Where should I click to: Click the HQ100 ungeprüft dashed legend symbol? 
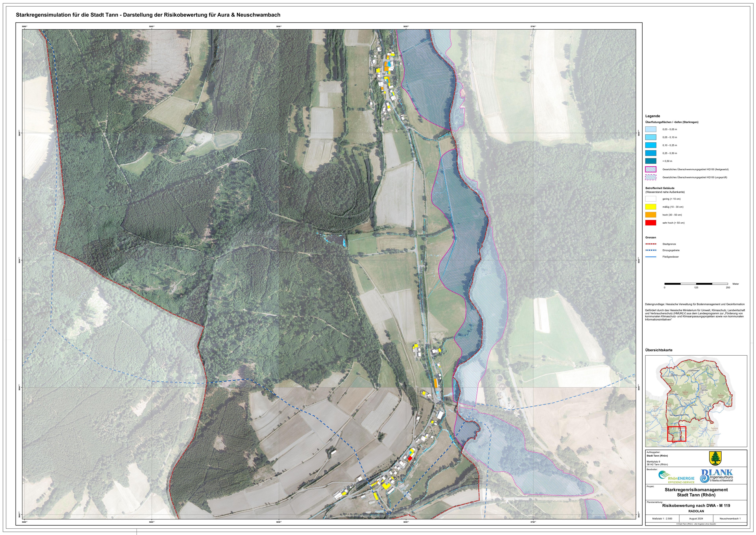tap(651, 177)
